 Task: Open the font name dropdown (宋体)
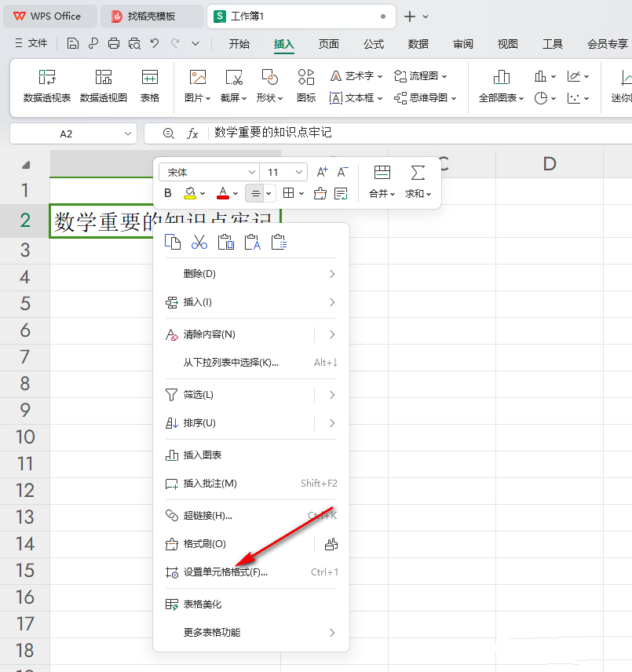pyautogui.click(x=251, y=172)
